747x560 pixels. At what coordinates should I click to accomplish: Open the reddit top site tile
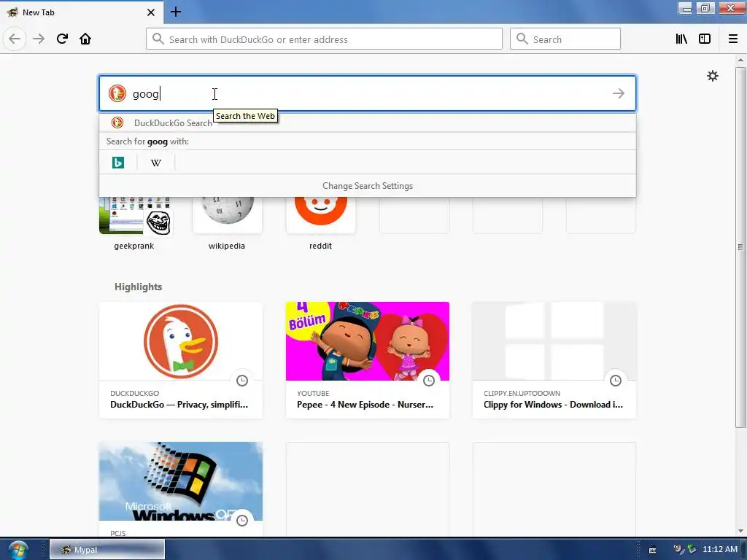[x=321, y=216]
